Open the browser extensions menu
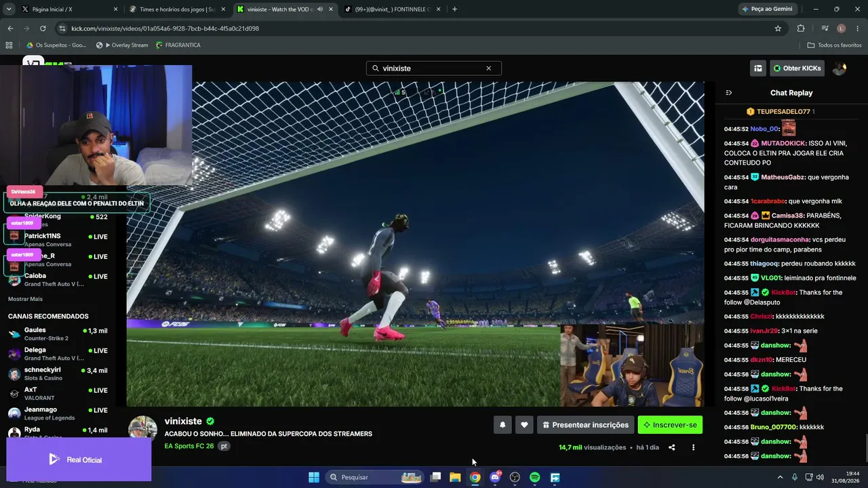Screen dimensions: 868x488 pos(801,28)
